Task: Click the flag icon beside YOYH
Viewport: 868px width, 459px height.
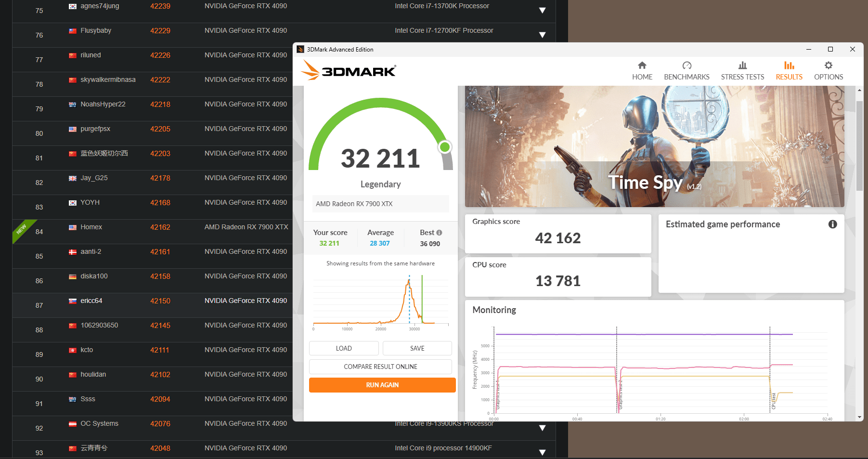Action: [x=73, y=203]
